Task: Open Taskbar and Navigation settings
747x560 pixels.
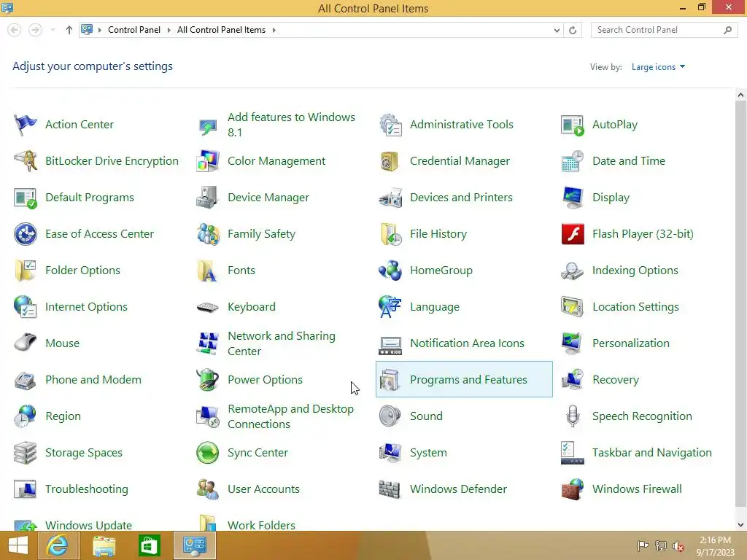Action: coord(652,453)
